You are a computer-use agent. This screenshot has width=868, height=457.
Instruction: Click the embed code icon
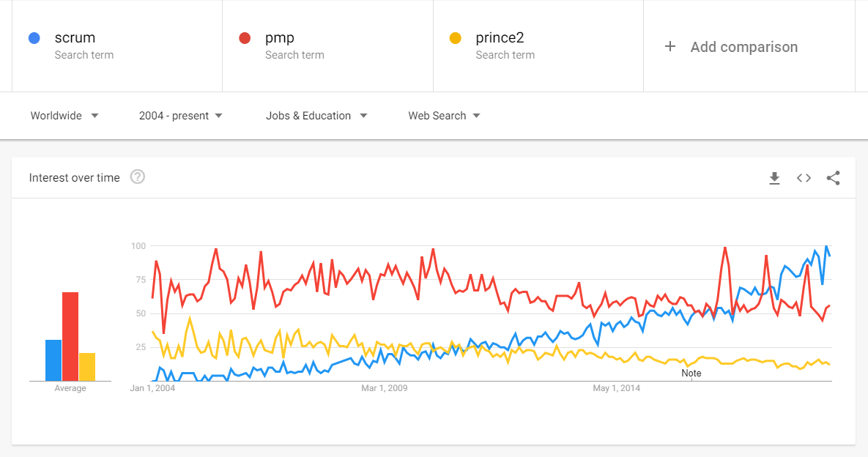pos(804,178)
